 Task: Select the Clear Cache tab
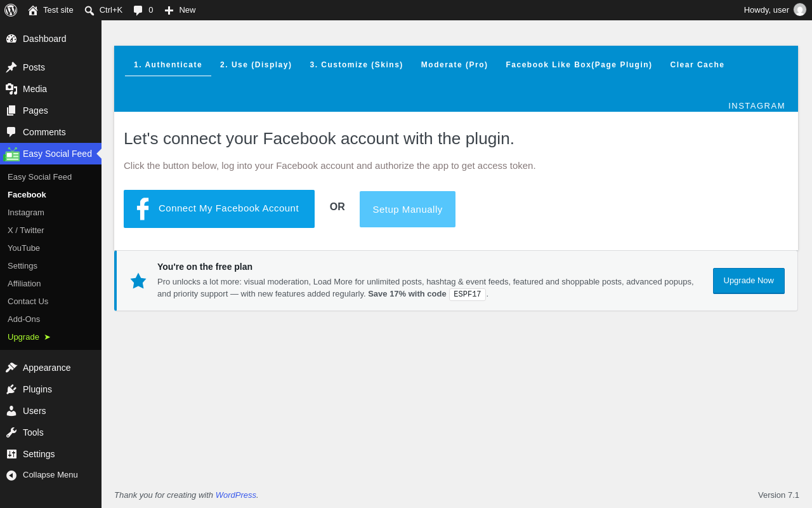(697, 65)
